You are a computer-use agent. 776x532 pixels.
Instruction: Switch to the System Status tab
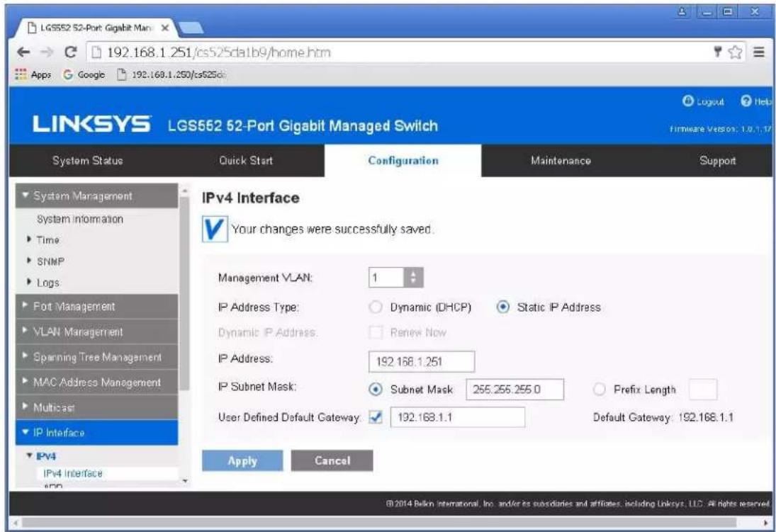[x=88, y=160]
